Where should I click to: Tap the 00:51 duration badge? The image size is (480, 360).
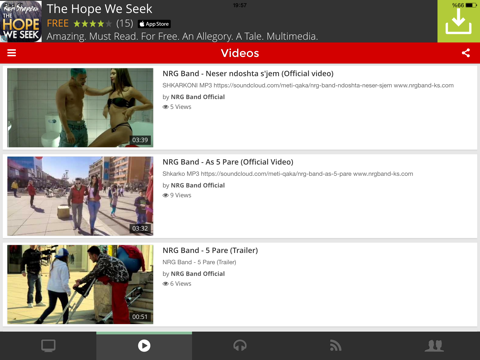click(140, 317)
